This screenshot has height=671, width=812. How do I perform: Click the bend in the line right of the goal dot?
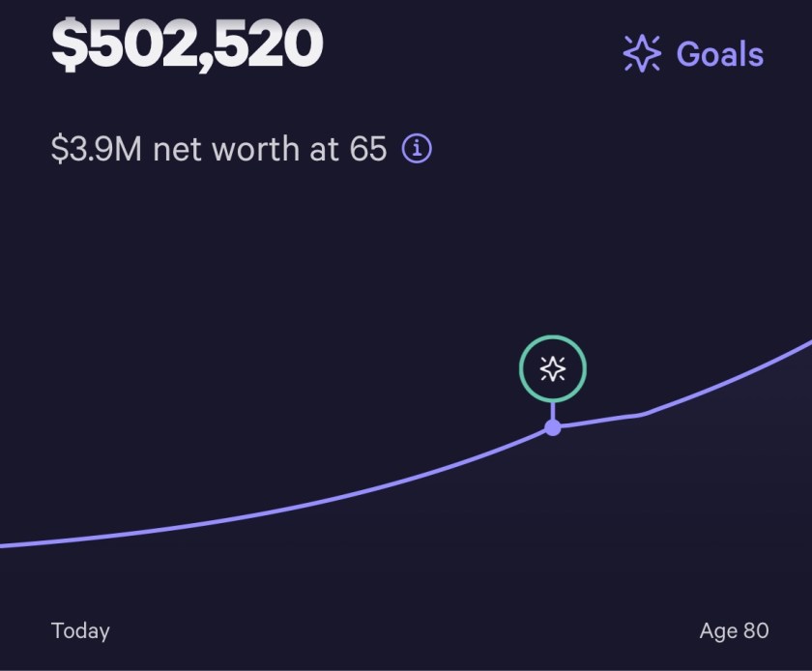click(638, 415)
